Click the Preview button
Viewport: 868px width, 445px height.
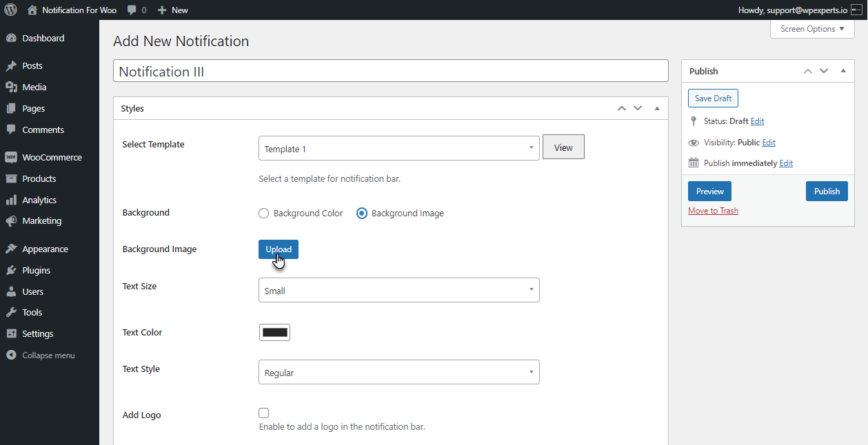[x=709, y=192]
